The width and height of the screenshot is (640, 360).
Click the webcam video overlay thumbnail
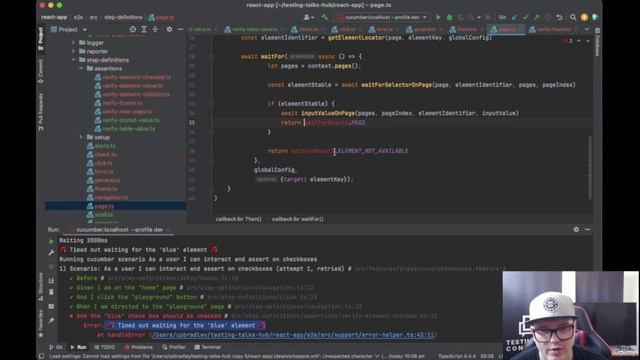(571, 315)
